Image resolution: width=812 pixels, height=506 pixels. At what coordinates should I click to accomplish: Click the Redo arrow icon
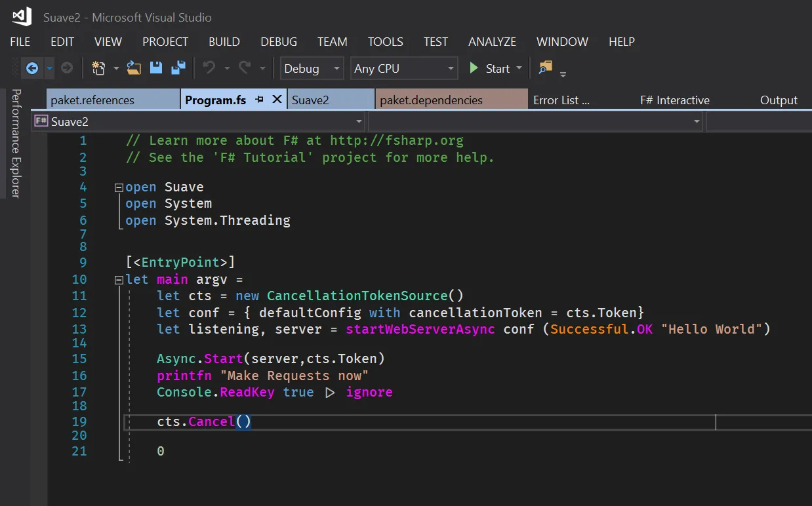(245, 68)
